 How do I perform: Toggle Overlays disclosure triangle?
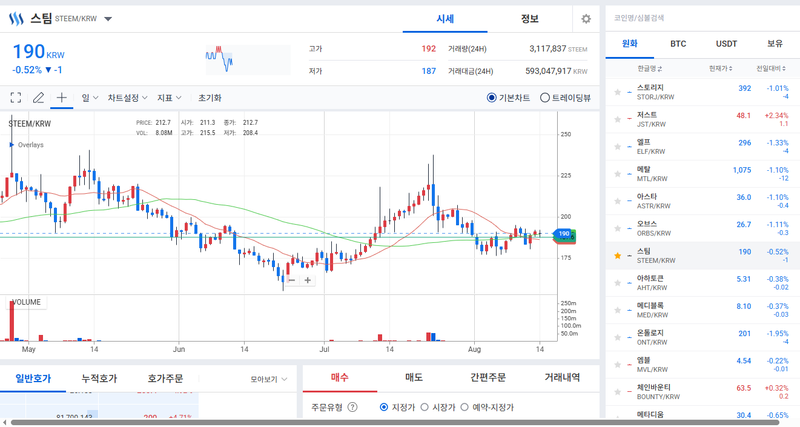(x=12, y=145)
